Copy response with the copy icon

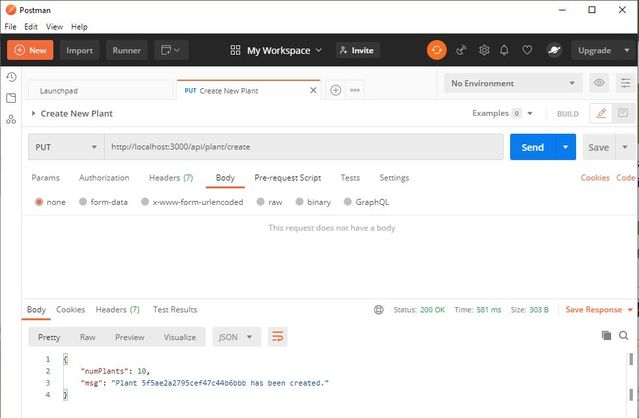click(x=606, y=335)
